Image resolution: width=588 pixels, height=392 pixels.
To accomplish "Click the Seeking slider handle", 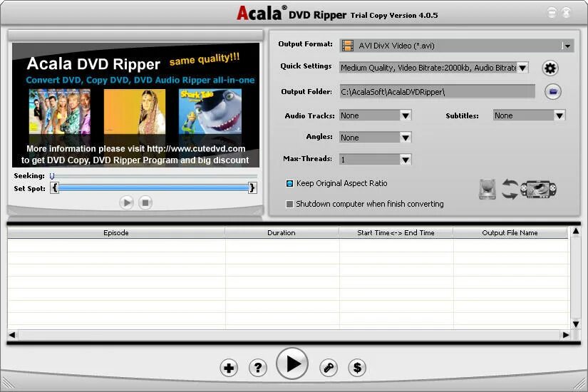I will point(52,176).
